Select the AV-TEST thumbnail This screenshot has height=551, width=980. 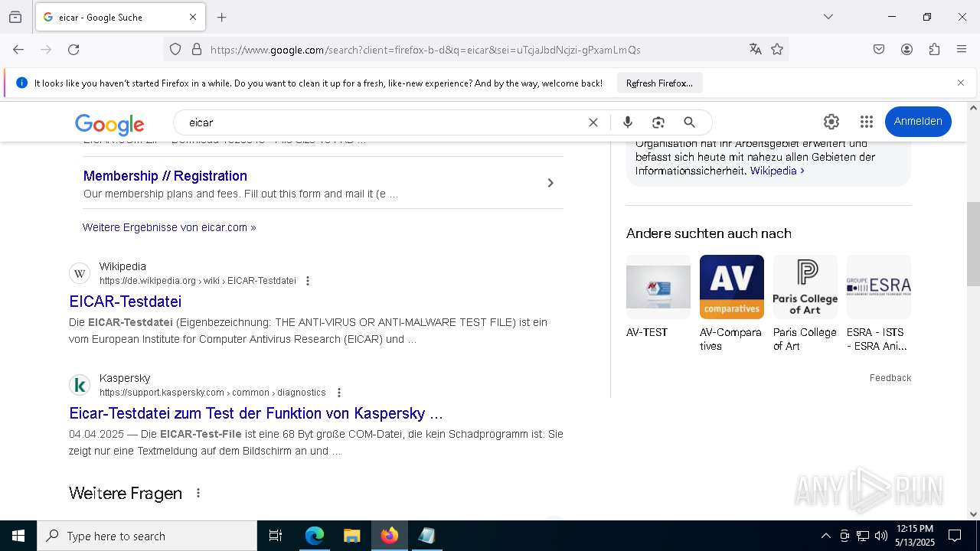658,287
